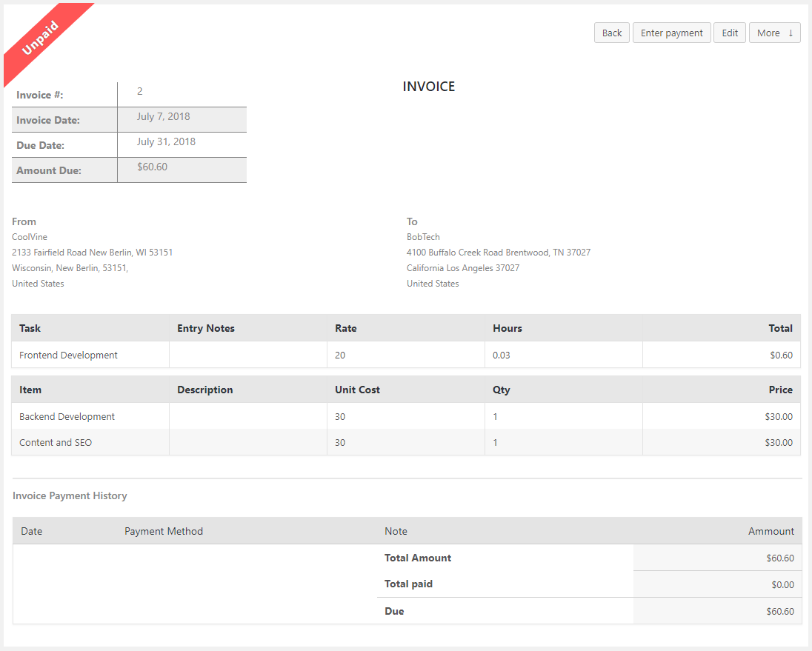
Task: Click the Total paid amount $0.00
Action: tap(782, 585)
